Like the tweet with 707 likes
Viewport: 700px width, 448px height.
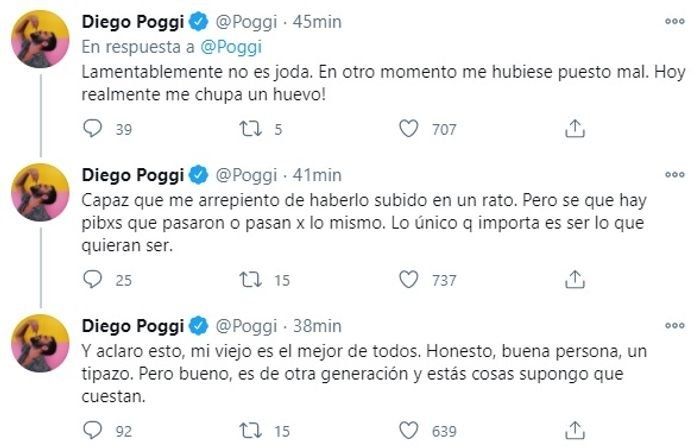tap(408, 128)
